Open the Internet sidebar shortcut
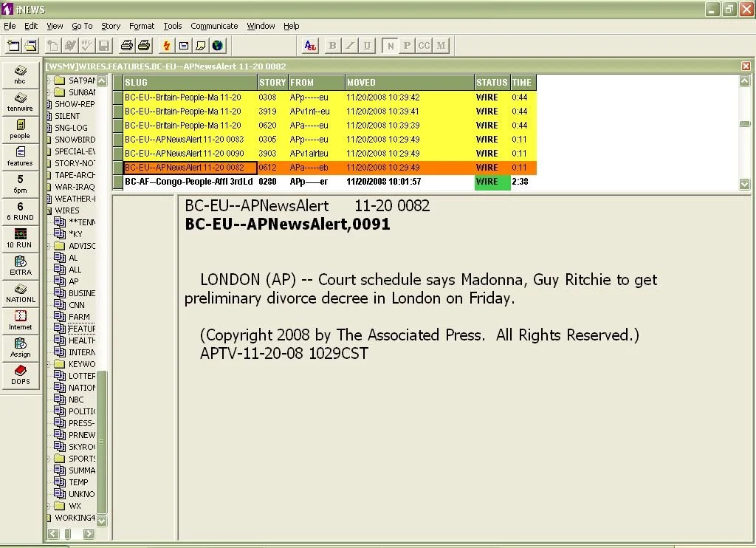Viewport: 756px width, 548px height. click(20, 321)
